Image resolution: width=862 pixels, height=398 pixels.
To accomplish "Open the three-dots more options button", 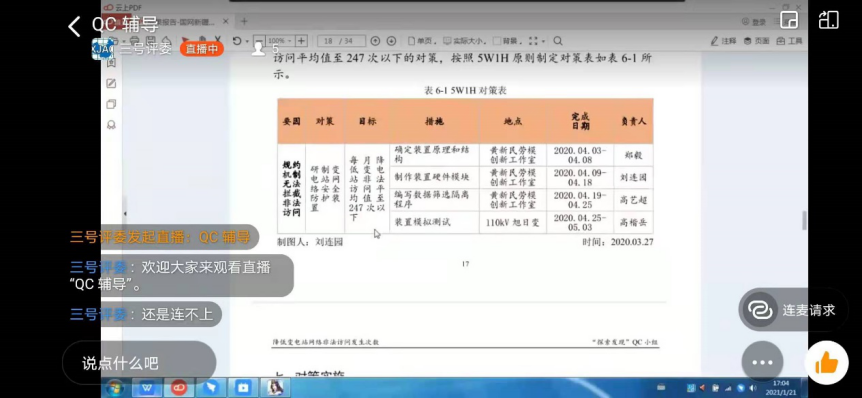I will click(762, 362).
